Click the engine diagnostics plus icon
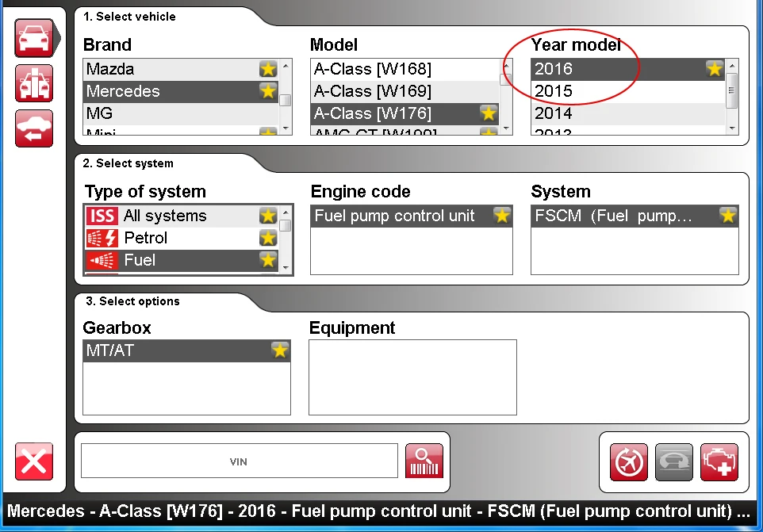This screenshot has height=532, width=763. [719, 462]
